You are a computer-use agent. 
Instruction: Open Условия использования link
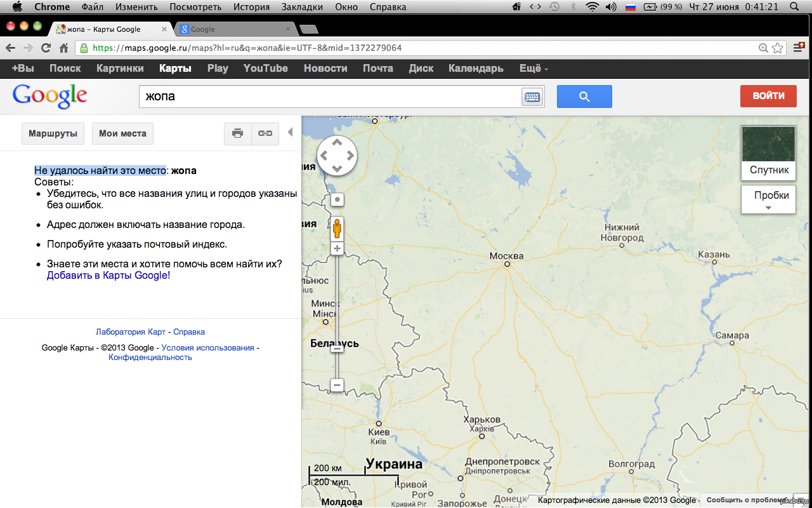(207, 348)
